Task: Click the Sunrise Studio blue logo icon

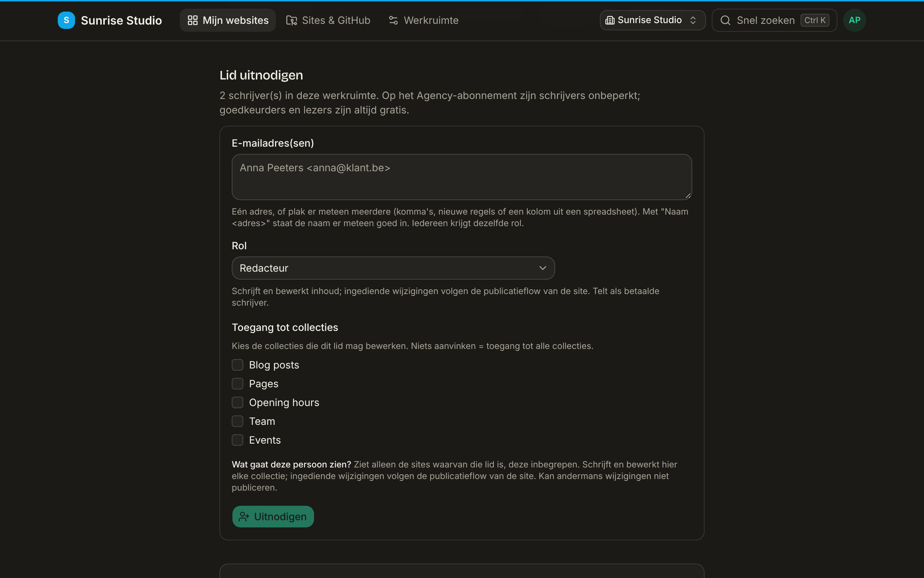Action: pyautogui.click(x=66, y=20)
